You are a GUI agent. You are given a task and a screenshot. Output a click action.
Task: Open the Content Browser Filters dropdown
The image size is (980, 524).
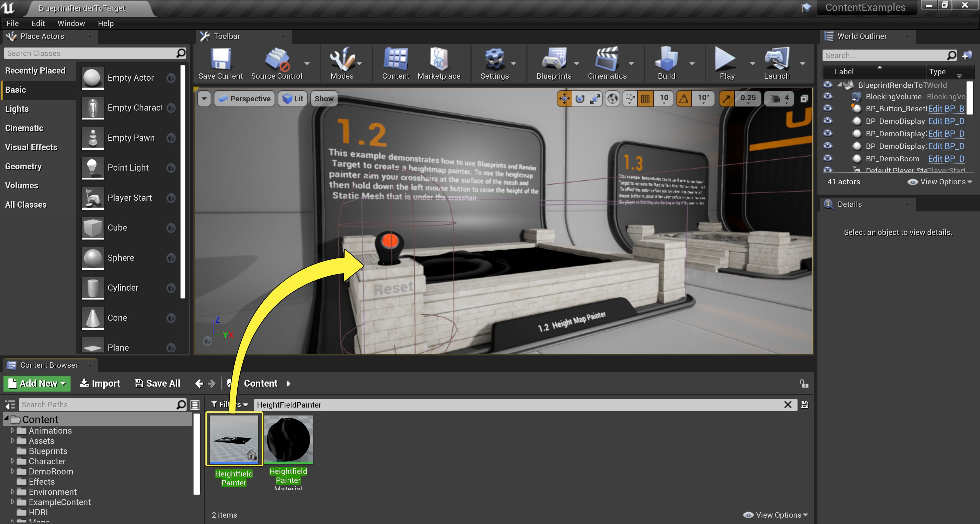pos(230,404)
